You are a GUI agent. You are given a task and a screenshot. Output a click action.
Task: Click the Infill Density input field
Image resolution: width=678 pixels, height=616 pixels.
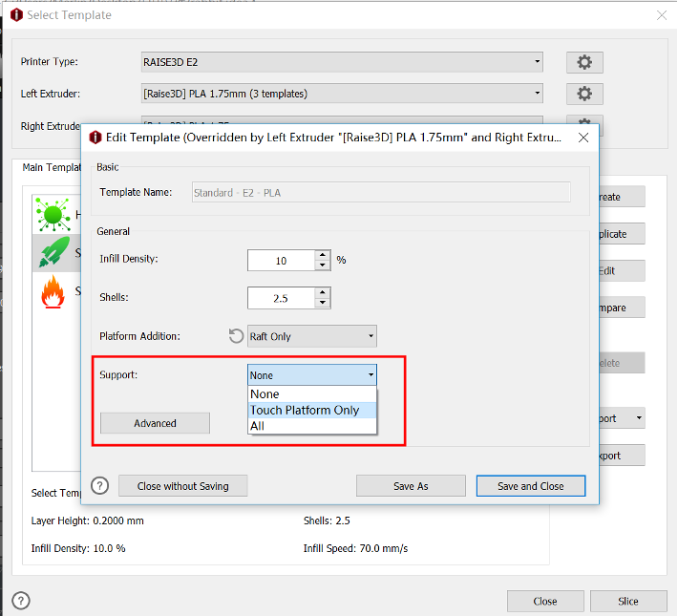click(x=281, y=261)
